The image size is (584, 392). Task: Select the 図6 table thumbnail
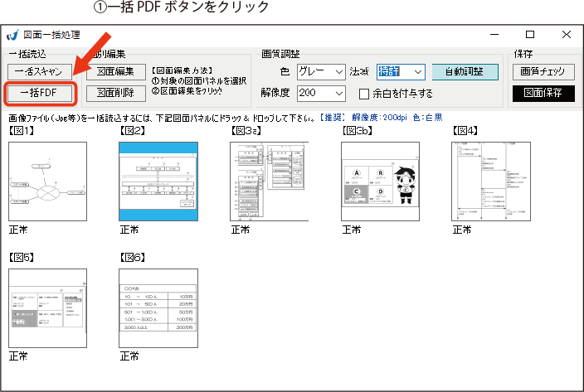158,307
